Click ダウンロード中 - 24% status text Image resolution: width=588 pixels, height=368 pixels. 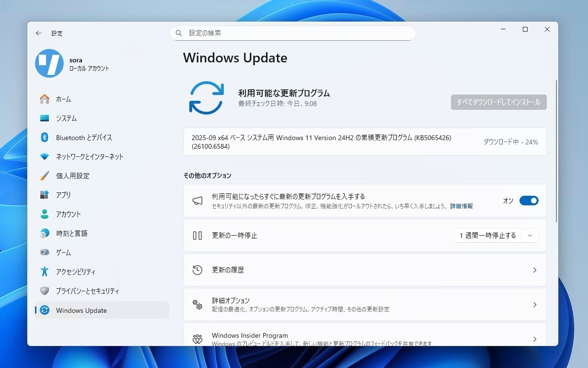(510, 142)
